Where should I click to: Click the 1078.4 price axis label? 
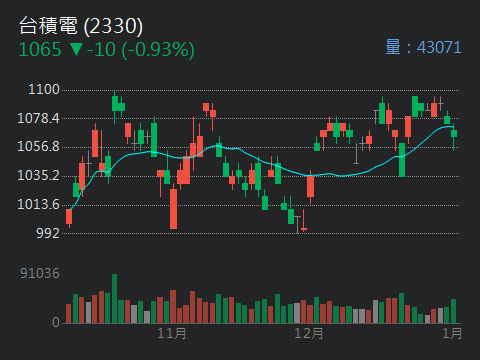38,118
